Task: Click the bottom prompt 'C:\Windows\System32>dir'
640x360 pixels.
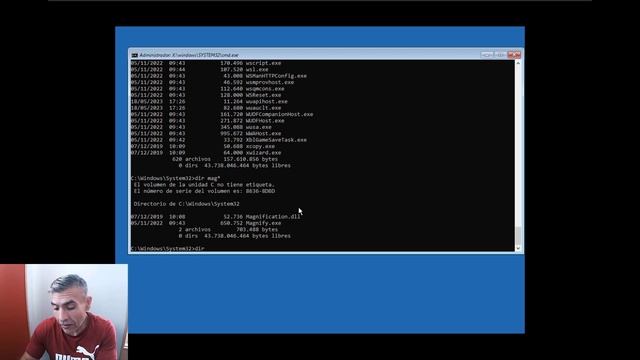Action: pos(168,248)
